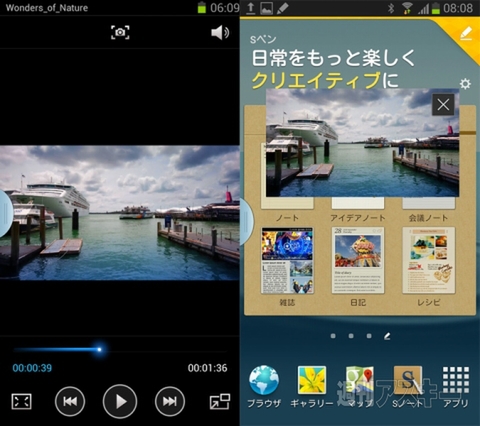Open the アプリ apps drawer
This screenshot has width=480, height=426.
click(x=455, y=387)
